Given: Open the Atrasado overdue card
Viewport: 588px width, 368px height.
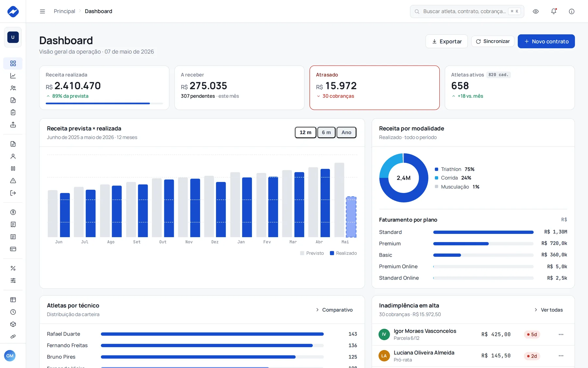Looking at the screenshot, I should [374, 88].
